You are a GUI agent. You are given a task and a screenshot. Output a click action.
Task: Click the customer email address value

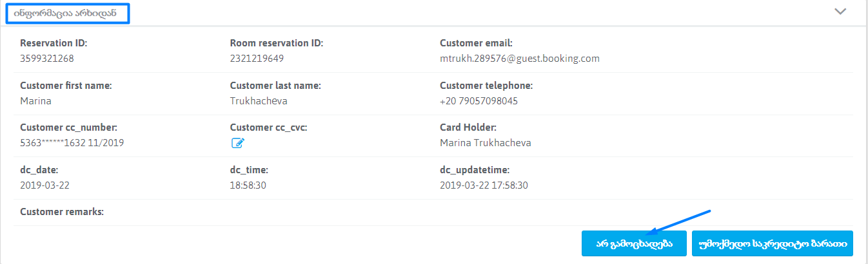click(519, 59)
